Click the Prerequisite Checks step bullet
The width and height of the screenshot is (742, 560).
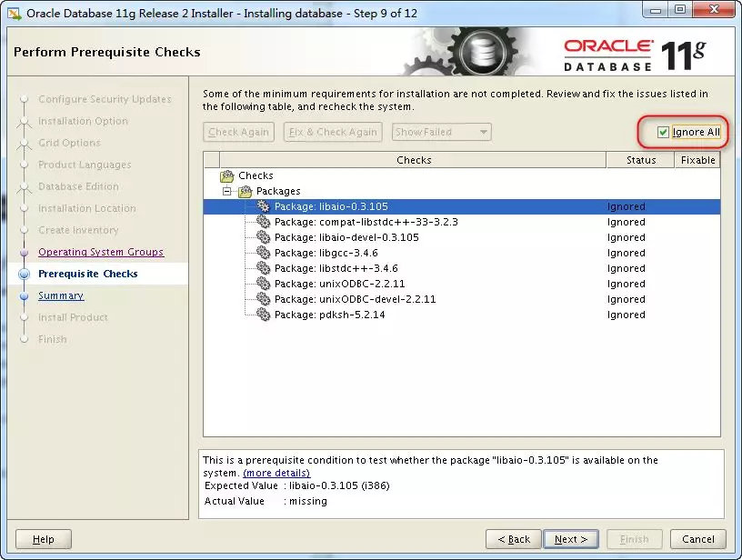click(24, 274)
